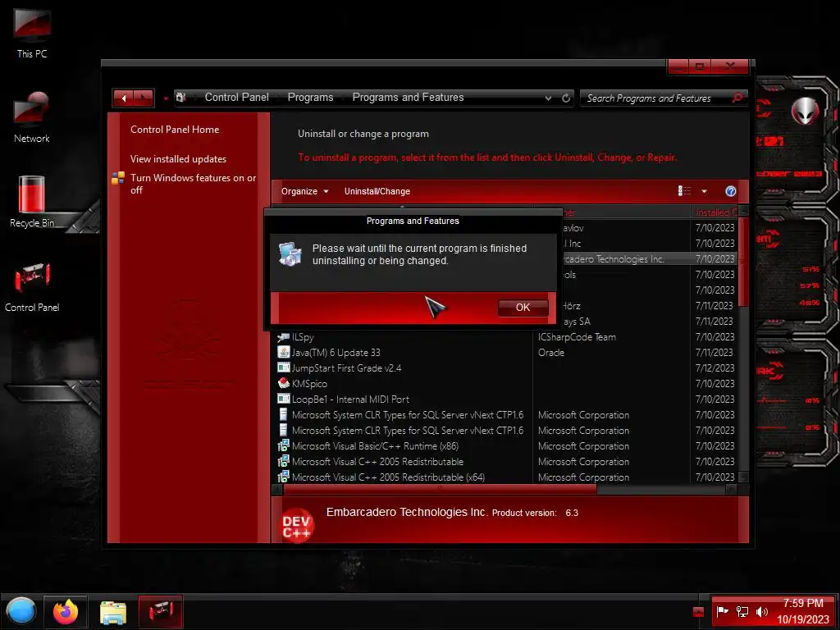The image size is (840, 630).
Task: Click Control Panel breadcrumb
Action: pos(237,97)
